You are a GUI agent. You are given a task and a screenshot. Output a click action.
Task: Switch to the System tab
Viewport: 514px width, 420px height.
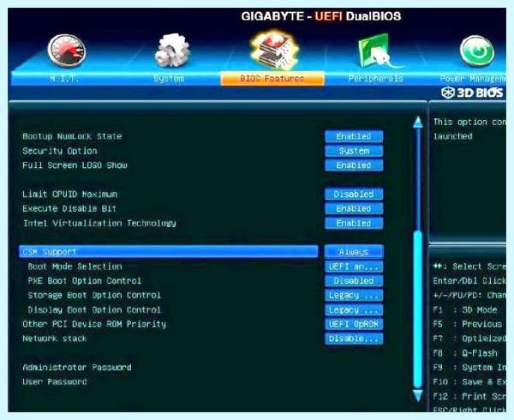(169, 79)
